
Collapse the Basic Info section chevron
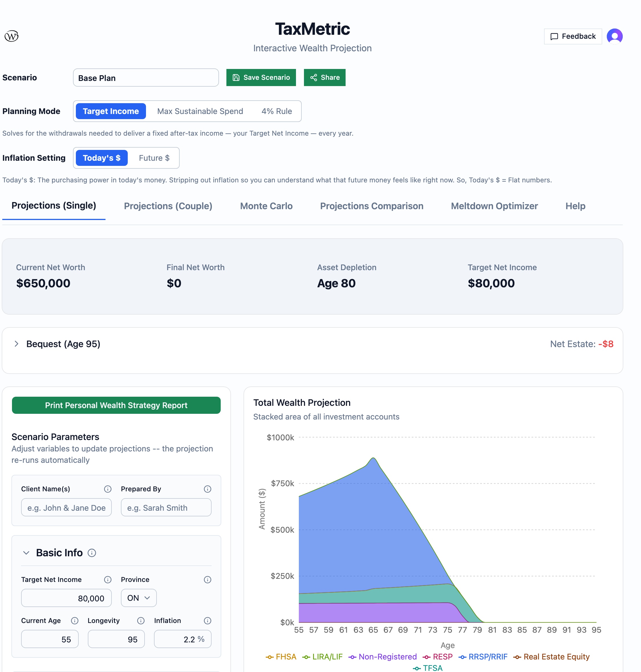pos(26,553)
